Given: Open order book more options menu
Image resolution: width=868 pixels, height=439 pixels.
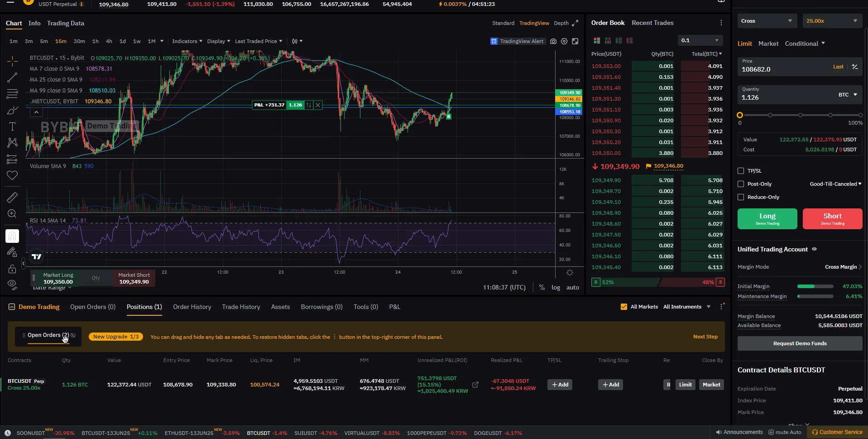Looking at the screenshot, I should coord(721,23).
